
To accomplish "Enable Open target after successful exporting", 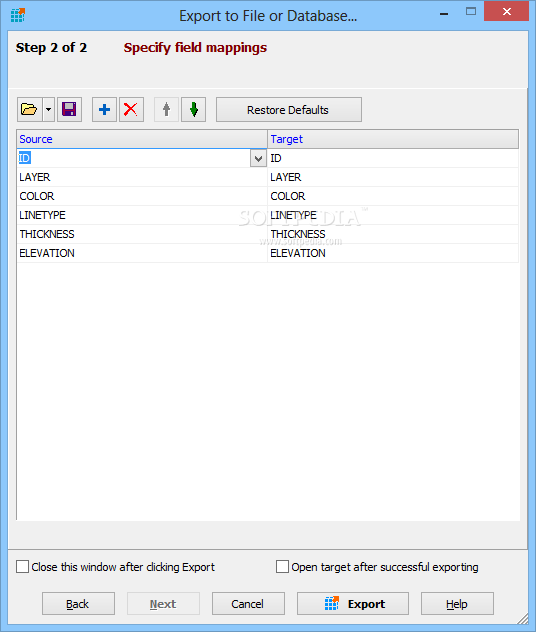I will pyautogui.click(x=283, y=567).
